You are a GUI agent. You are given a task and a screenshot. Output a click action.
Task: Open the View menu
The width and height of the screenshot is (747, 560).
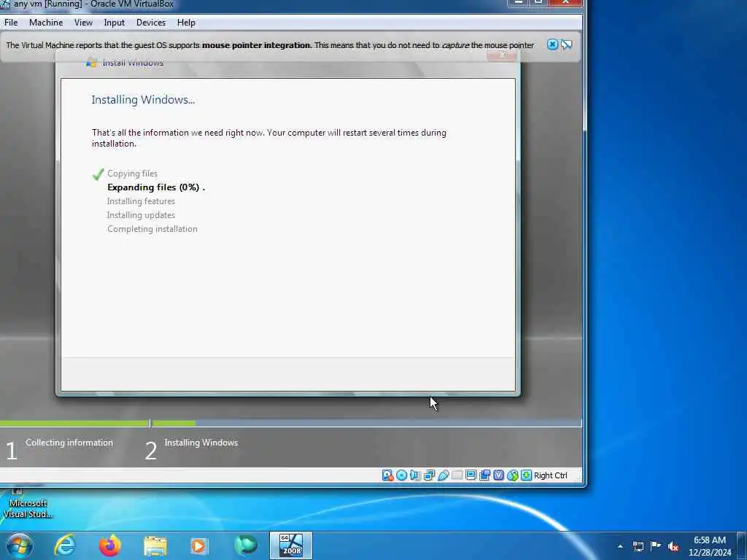83,23
